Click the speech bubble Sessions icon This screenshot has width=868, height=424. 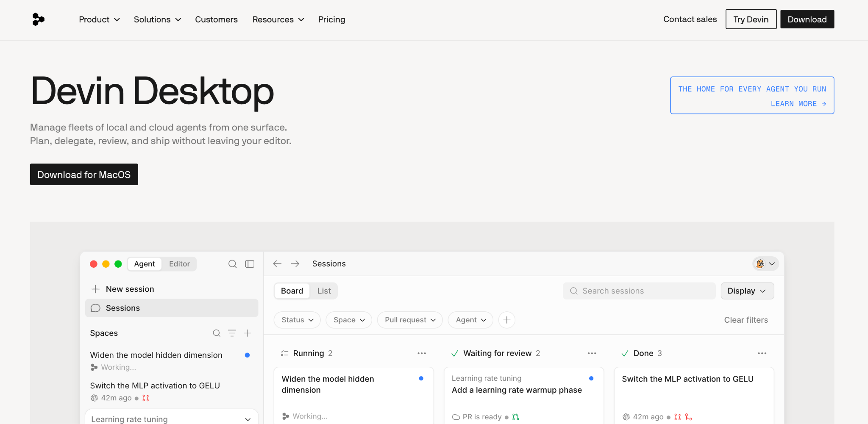95,308
